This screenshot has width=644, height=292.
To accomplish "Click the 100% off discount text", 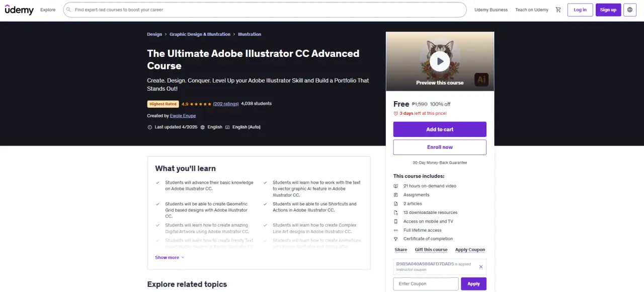I will (440, 104).
